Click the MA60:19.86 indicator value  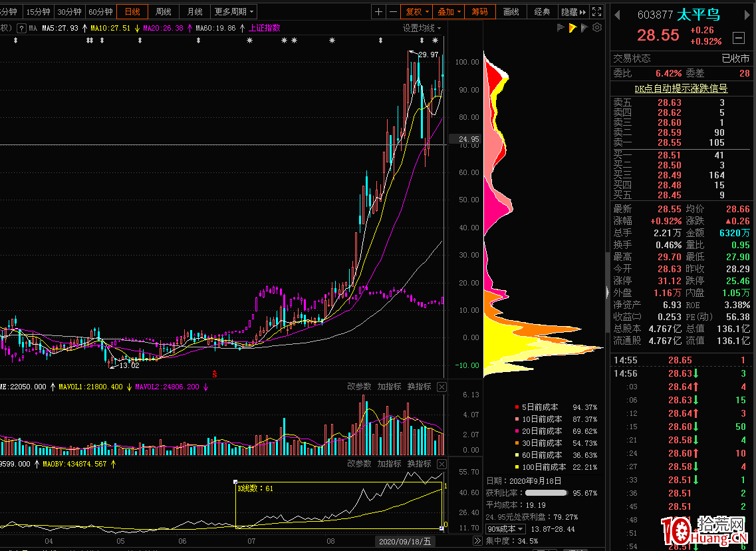[x=215, y=28]
